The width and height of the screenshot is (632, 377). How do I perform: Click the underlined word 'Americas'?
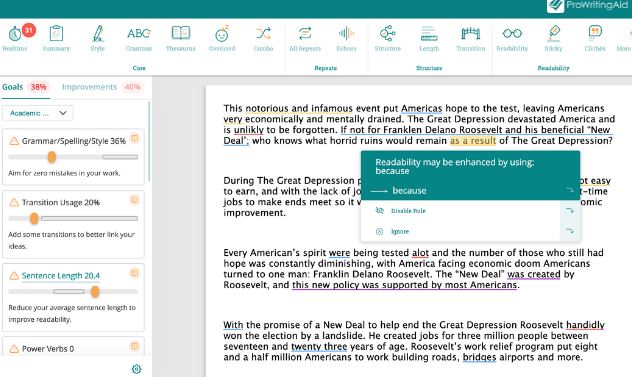tap(422, 108)
